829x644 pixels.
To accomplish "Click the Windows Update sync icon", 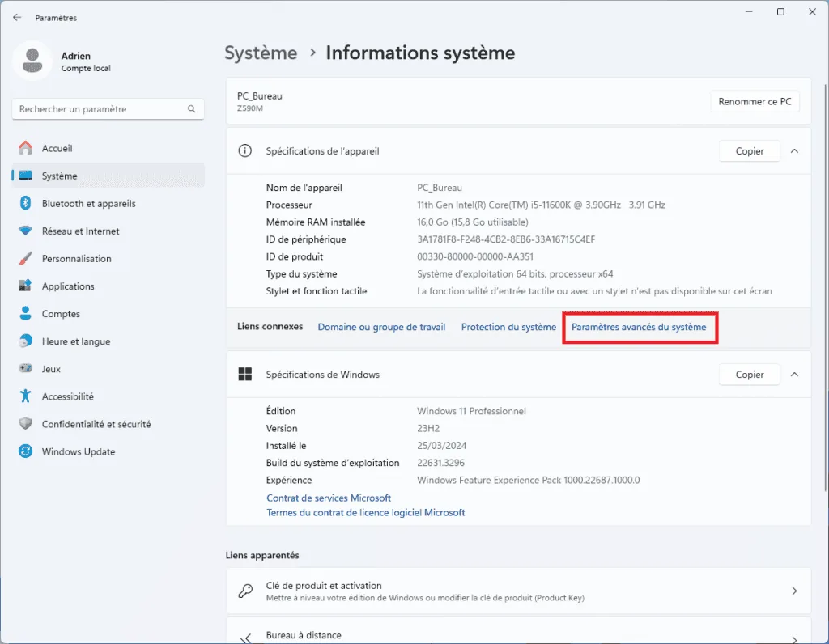I will (x=25, y=451).
